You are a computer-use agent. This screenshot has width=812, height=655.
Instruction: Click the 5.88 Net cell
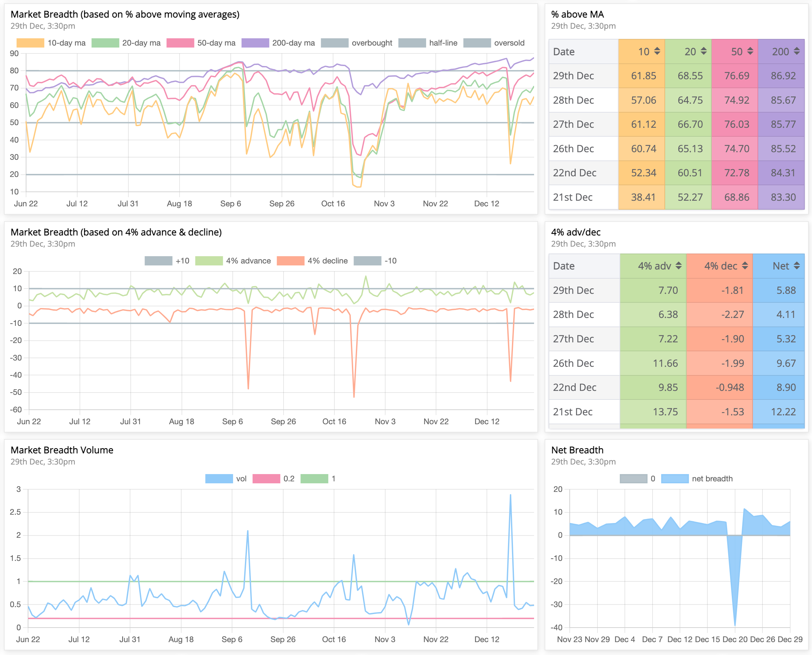pyautogui.click(x=778, y=290)
